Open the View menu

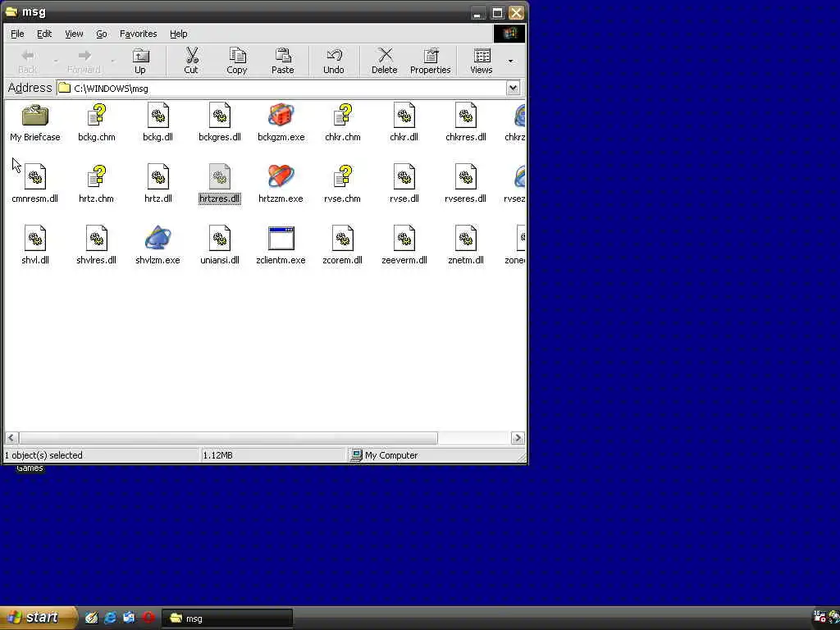pos(74,34)
